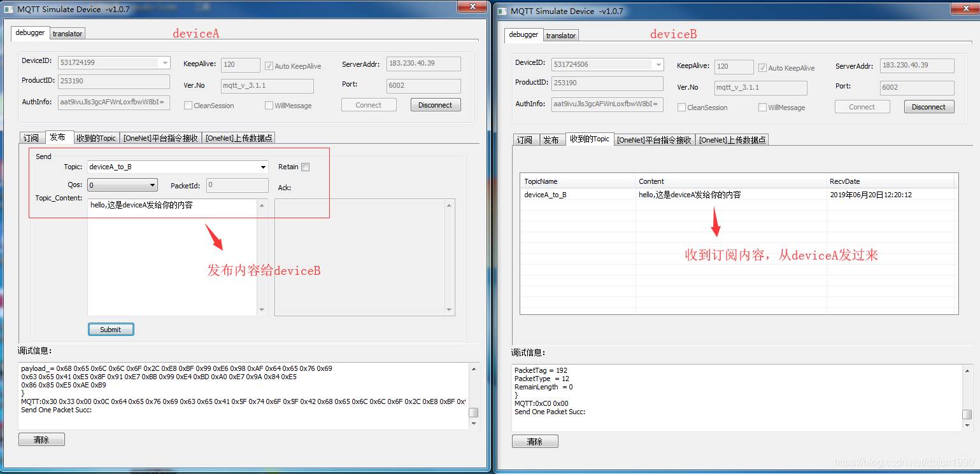Viewport: 980px width, 474px height.
Task: Click Ver.No field mqtt_v_3.1.1 in deviceA
Action: click(x=267, y=86)
